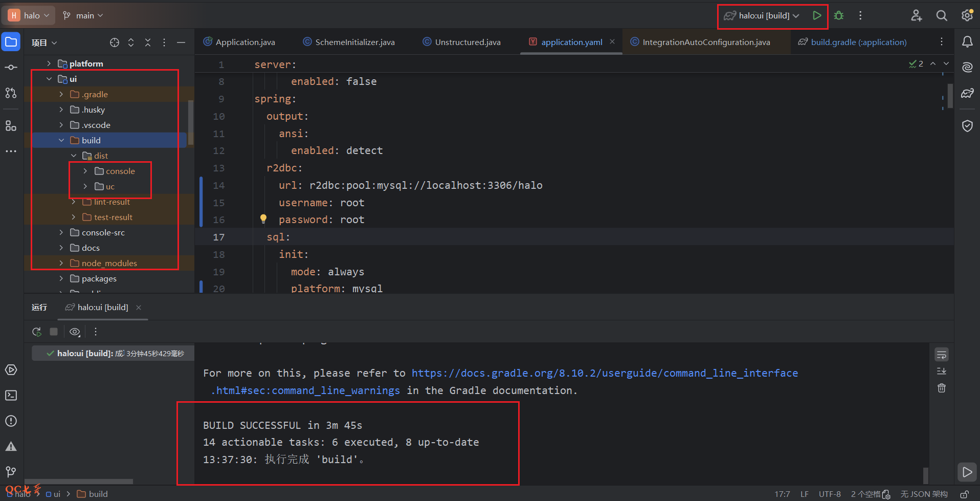Run the halo:ui build configuration

click(x=817, y=15)
